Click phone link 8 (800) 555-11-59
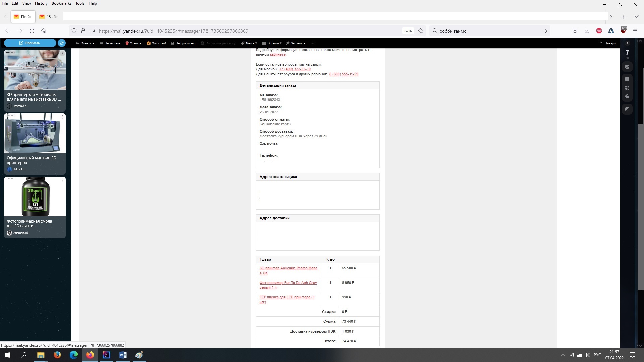The image size is (644, 362). (344, 74)
